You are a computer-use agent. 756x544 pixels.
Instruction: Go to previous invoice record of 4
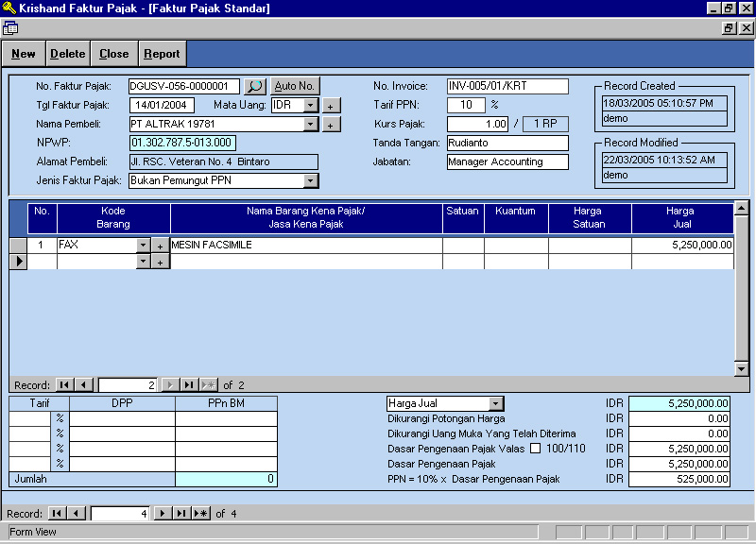(x=76, y=513)
